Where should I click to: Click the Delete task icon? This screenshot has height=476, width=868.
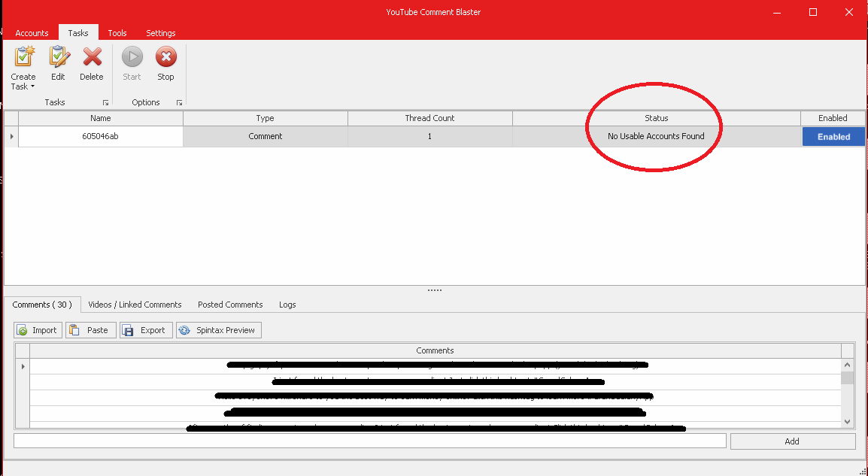92,56
